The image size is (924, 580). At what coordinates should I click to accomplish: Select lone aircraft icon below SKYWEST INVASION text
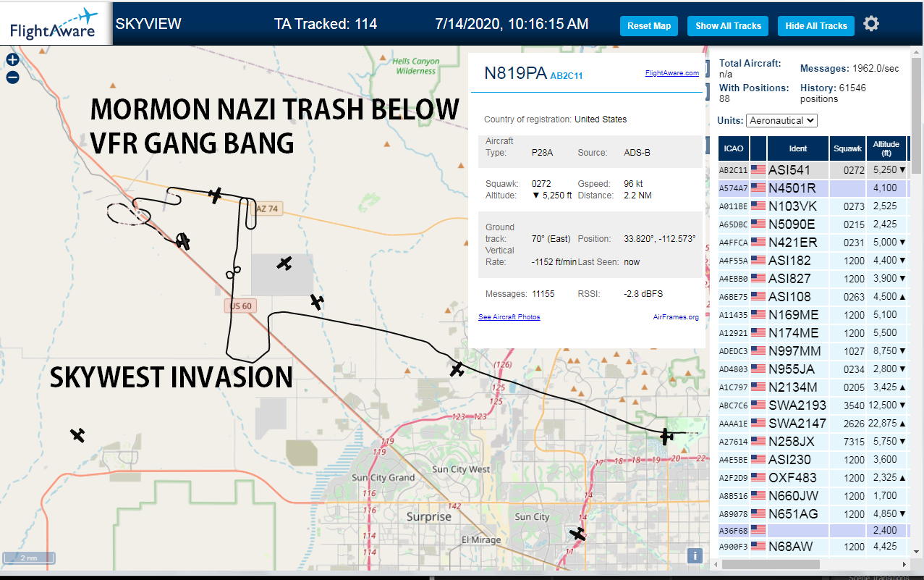tap(78, 435)
